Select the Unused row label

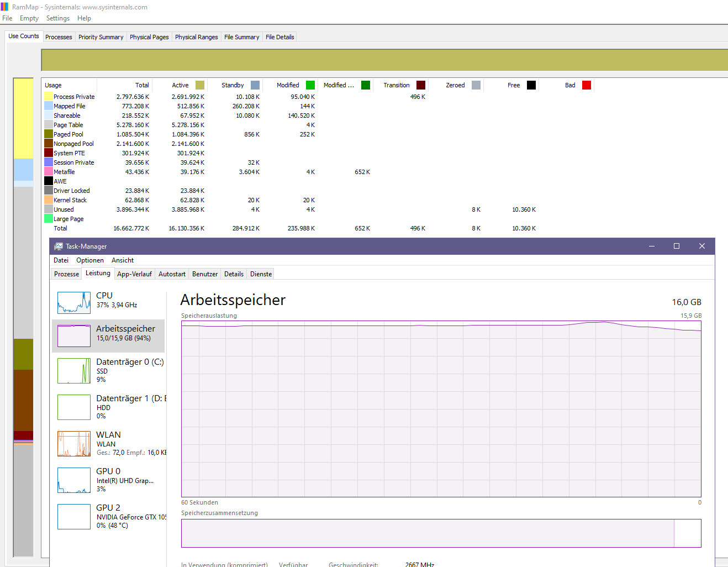pos(64,209)
